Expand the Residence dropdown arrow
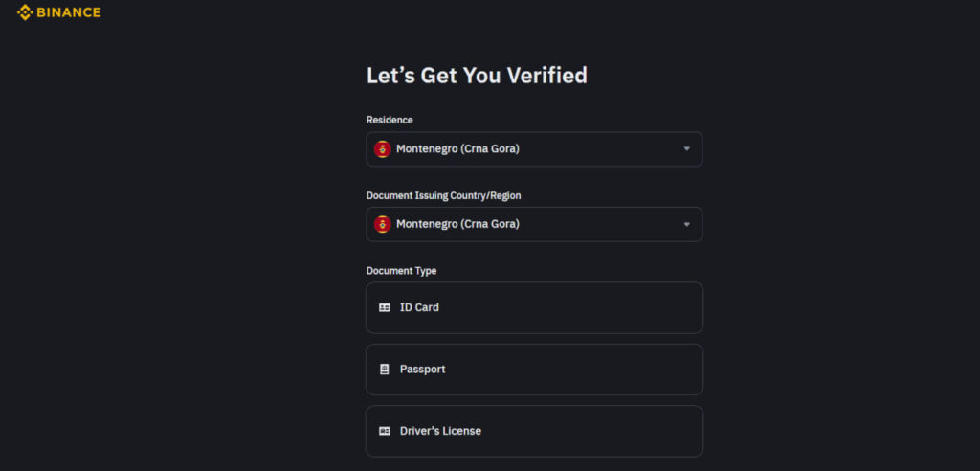Image resolution: width=980 pixels, height=471 pixels. pyautogui.click(x=687, y=149)
